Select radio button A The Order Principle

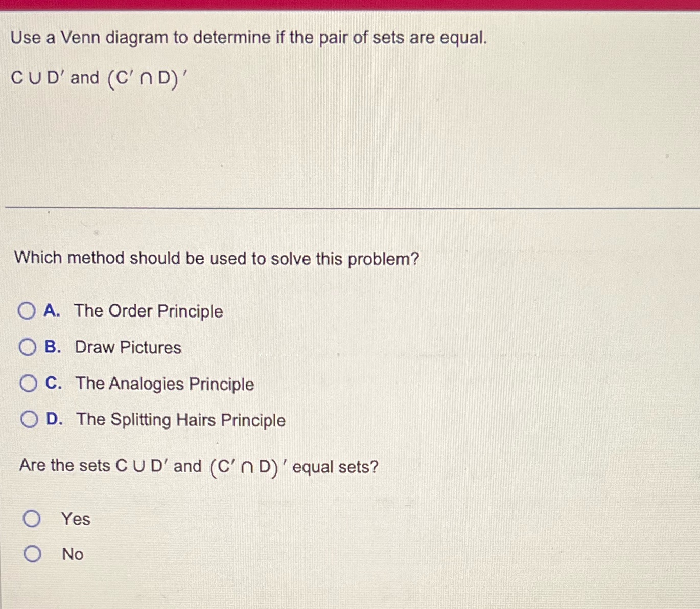point(28,311)
